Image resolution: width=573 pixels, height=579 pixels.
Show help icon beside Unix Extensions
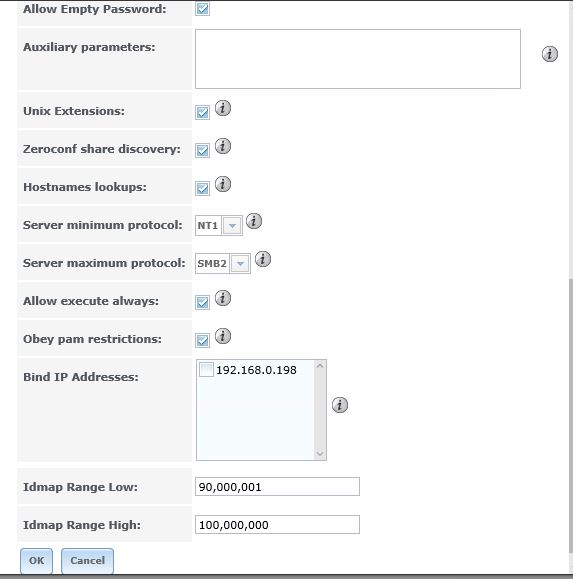pyautogui.click(x=223, y=108)
